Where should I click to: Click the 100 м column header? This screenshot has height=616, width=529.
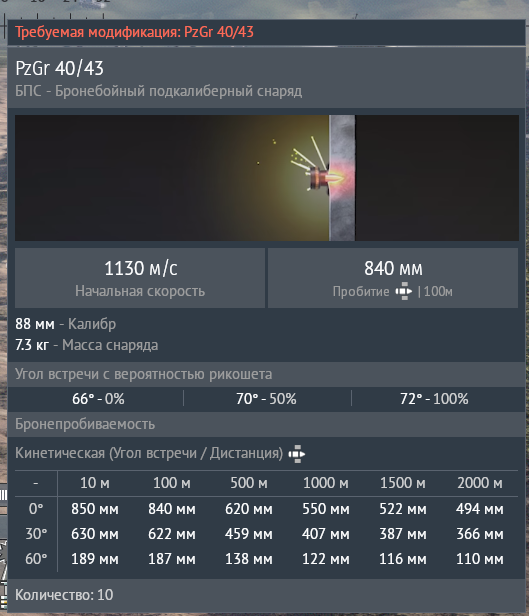tap(172, 483)
